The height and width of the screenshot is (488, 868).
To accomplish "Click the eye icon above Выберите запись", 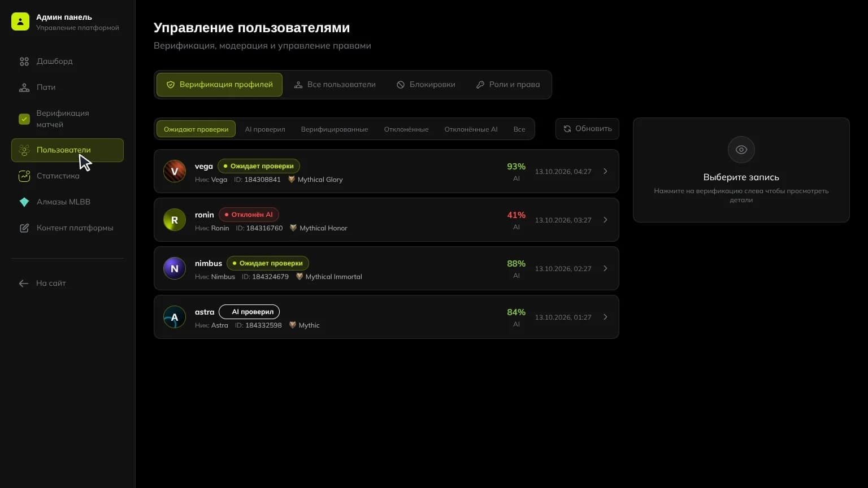I will 741,150.
